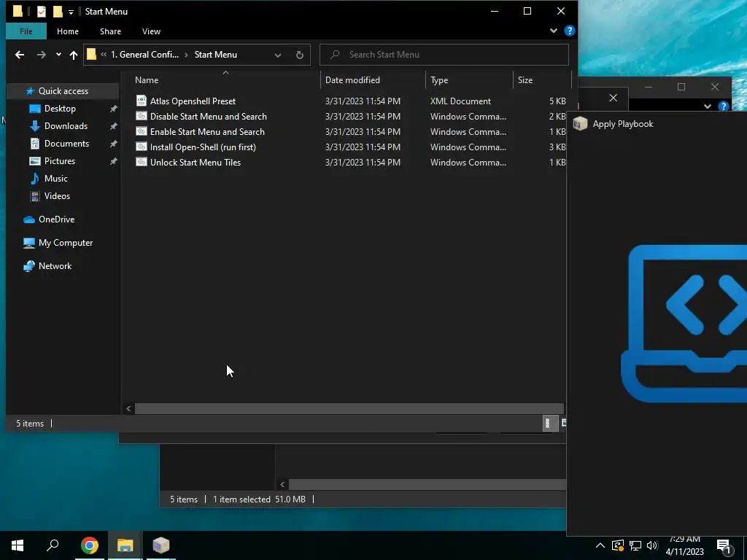Select Quick access in the navigation pane
The height and width of the screenshot is (560, 747).
point(63,91)
